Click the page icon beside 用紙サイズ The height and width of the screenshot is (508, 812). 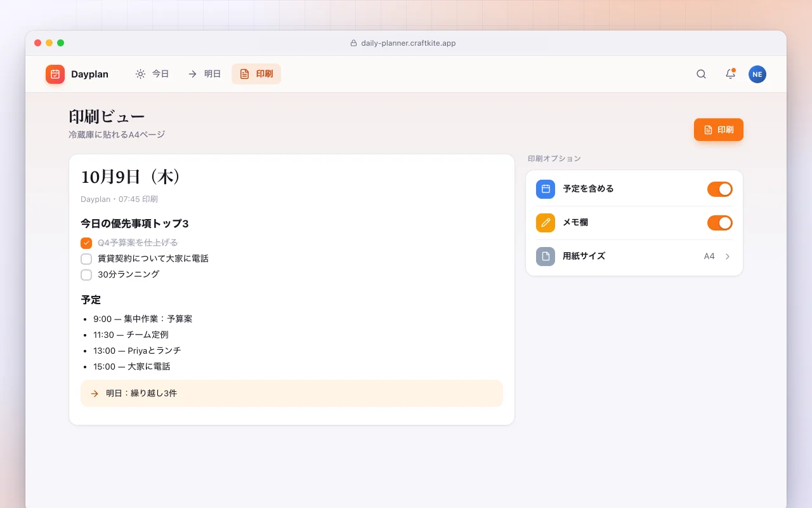coord(546,257)
